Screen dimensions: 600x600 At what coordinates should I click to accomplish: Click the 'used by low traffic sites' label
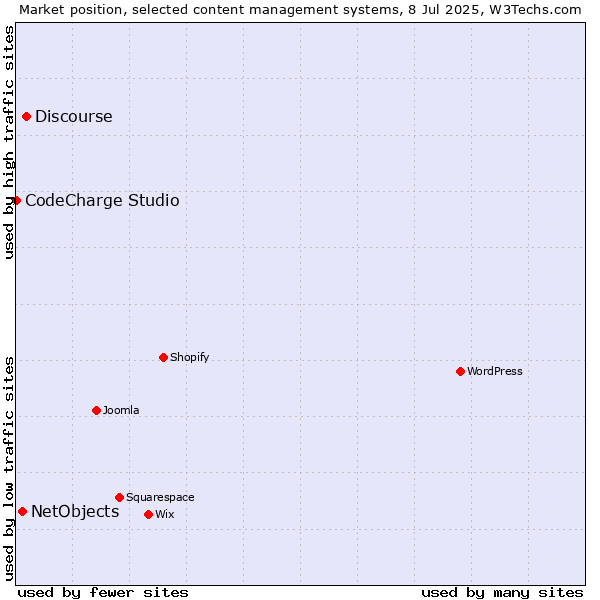click(x=9, y=469)
